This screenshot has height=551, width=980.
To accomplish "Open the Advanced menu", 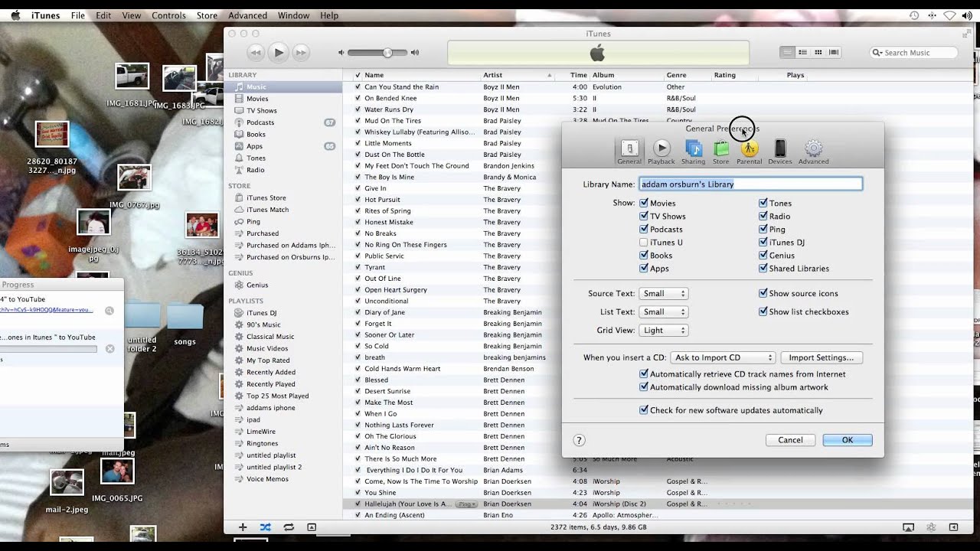I will [248, 15].
